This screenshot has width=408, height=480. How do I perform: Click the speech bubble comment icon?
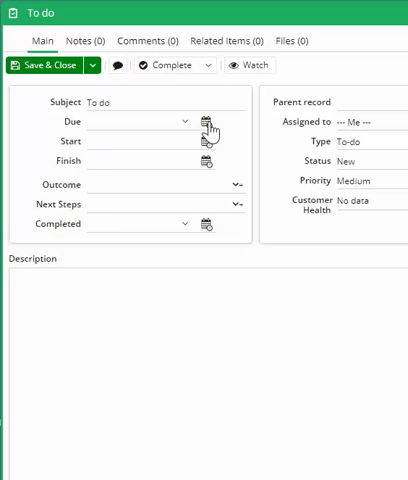coord(118,65)
